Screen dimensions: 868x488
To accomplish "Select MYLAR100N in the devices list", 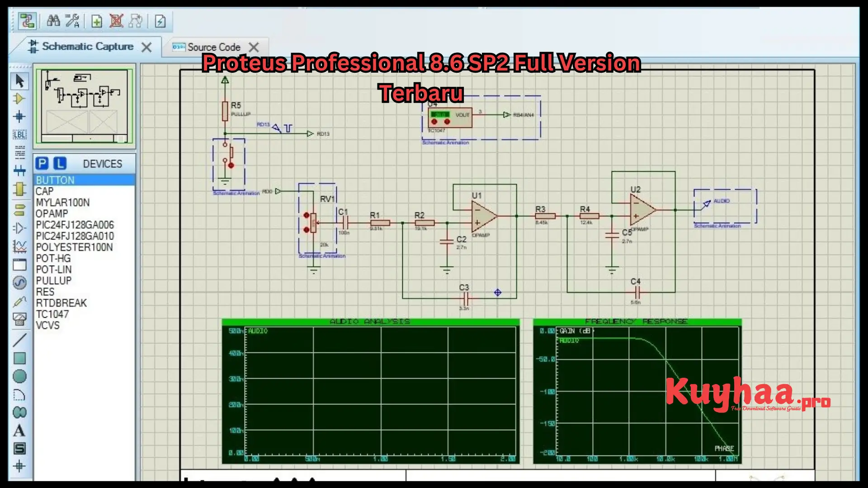I will (85, 202).
